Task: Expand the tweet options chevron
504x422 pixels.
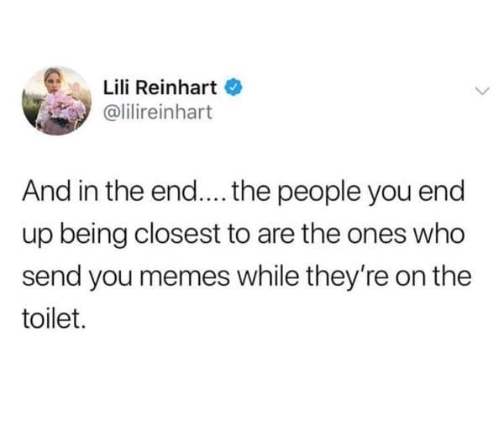Action: pyautogui.click(x=482, y=91)
